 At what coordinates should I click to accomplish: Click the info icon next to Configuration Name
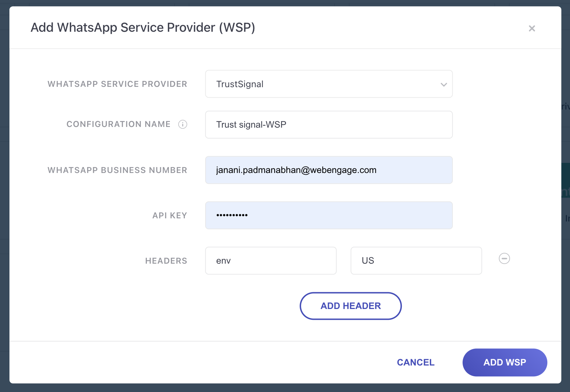tap(183, 124)
